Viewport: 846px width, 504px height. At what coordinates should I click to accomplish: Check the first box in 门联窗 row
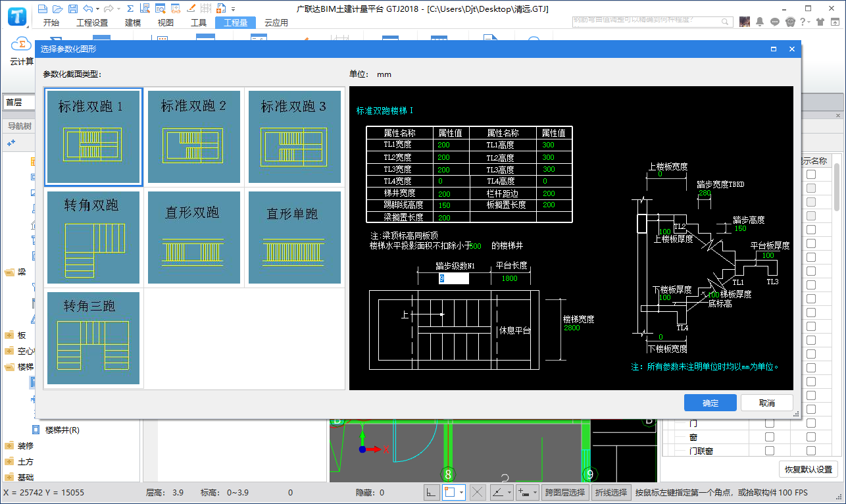click(770, 451)
